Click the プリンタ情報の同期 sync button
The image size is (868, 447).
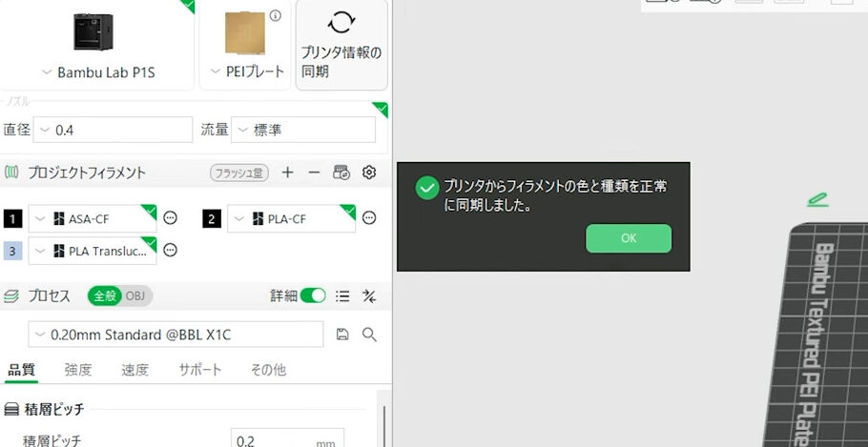(341, 44)
